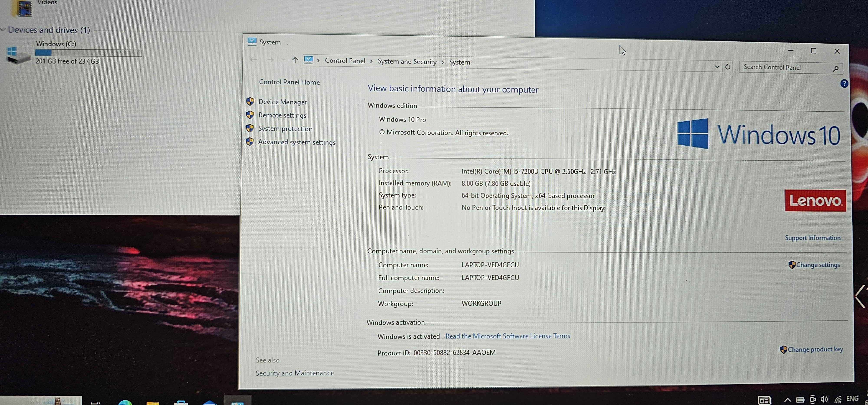Open Advanced system settings
The height and width of the screenshot is (405, 868).
[296, 142]
